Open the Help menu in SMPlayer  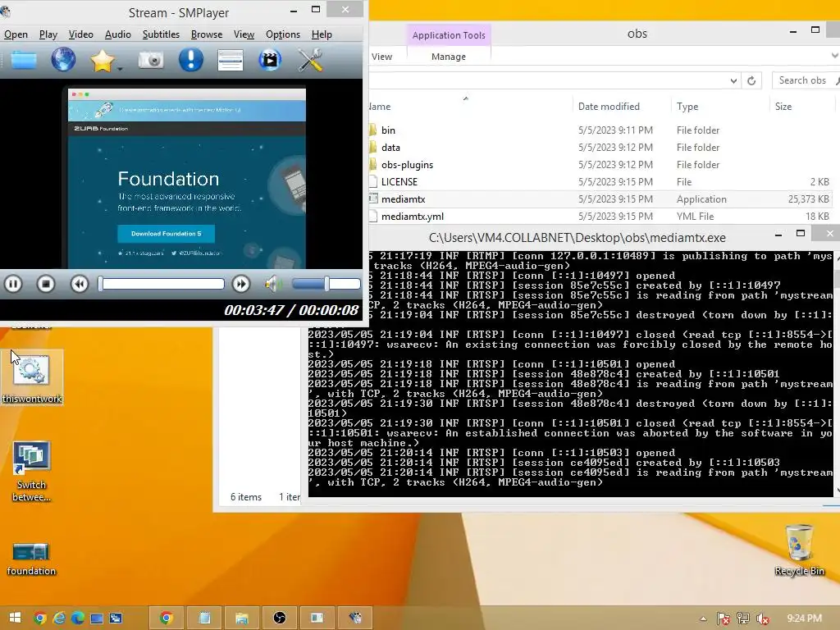coord(322,34)
